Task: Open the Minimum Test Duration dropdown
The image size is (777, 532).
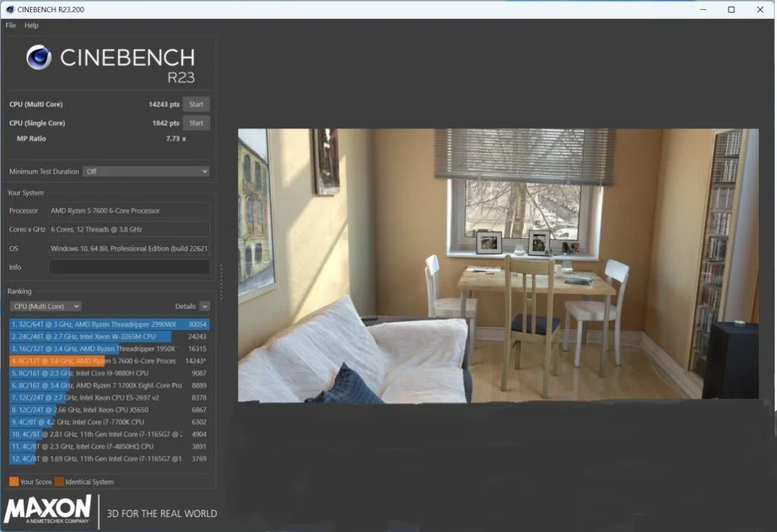Action: [146, 172]
